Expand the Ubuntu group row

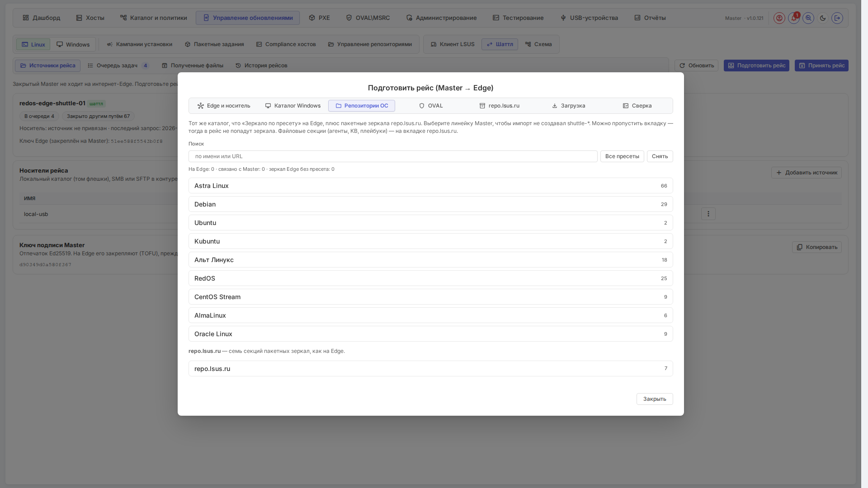[430, 223]
